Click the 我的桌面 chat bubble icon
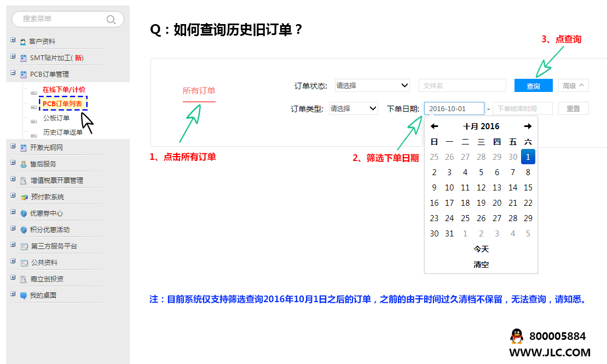 24,296
